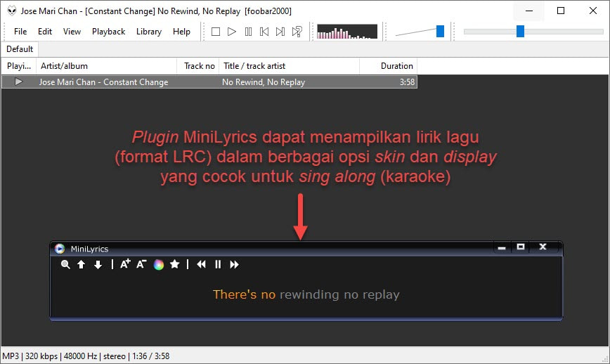
Task: Maximize the MiniLyrics window
Action: pos(521,247)
